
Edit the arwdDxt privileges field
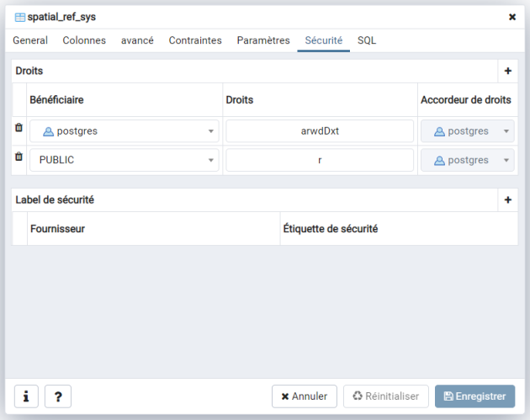320,131
